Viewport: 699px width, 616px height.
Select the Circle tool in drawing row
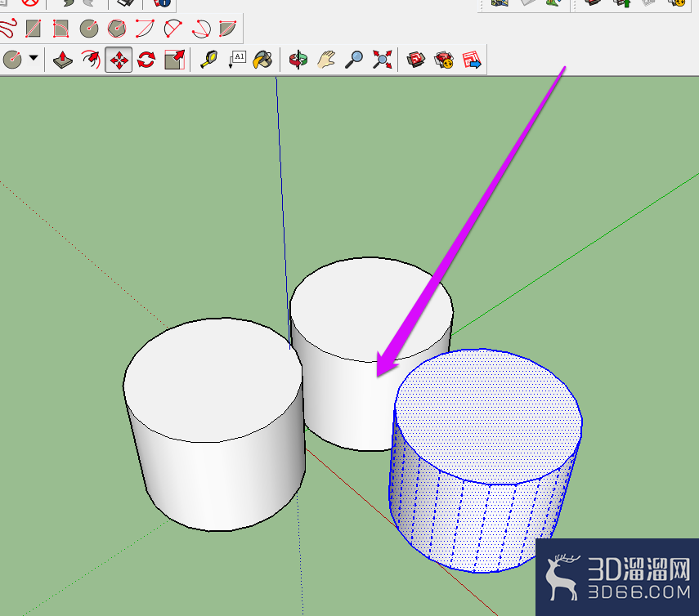89,29
